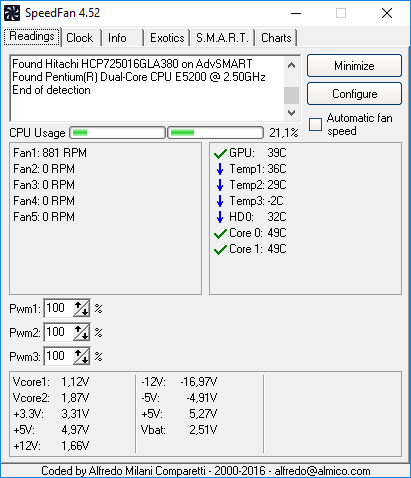Click the Minimize button
The height and width of the screenshot is (478, 411).
354,66
